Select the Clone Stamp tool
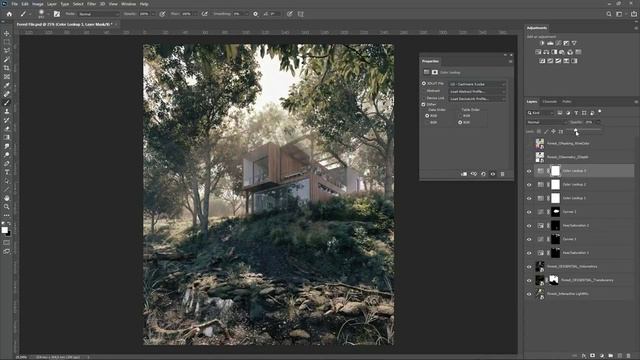Viewport: 640px width, 360px height. (7, 111)
